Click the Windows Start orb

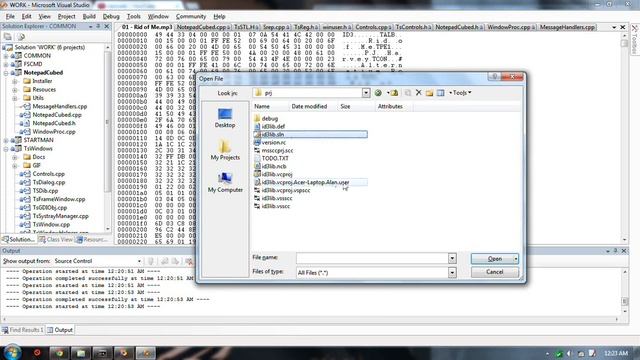12,352
